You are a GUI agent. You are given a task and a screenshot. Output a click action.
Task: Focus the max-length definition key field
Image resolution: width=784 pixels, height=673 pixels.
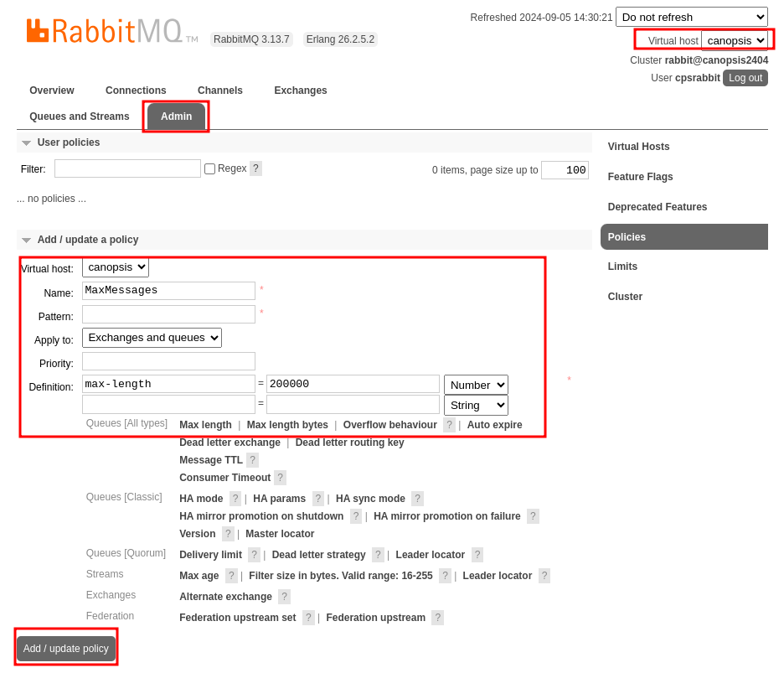[x=168, y=385]
